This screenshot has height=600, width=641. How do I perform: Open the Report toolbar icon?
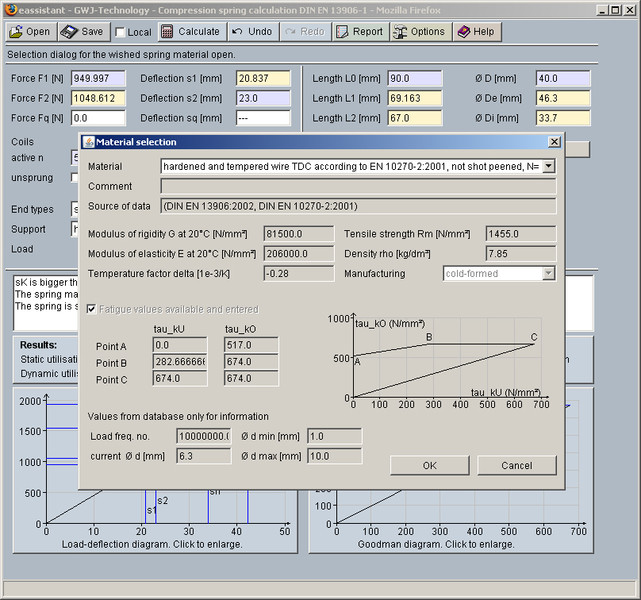point(343,31)
